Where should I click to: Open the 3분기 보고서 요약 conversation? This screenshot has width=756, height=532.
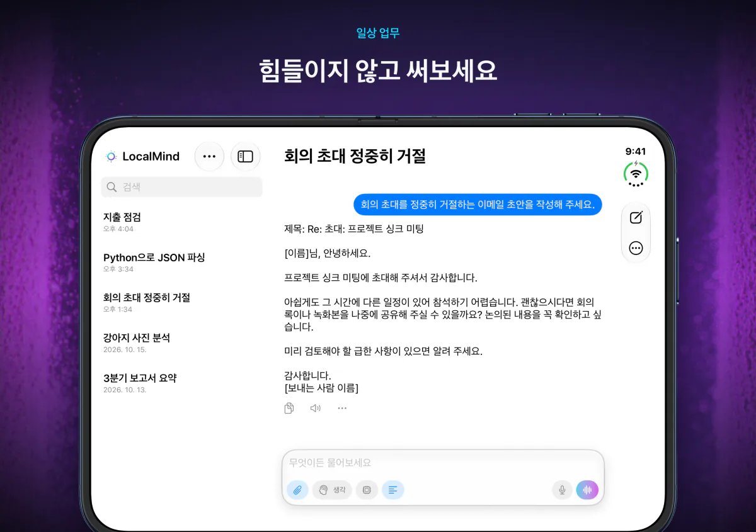181,383
